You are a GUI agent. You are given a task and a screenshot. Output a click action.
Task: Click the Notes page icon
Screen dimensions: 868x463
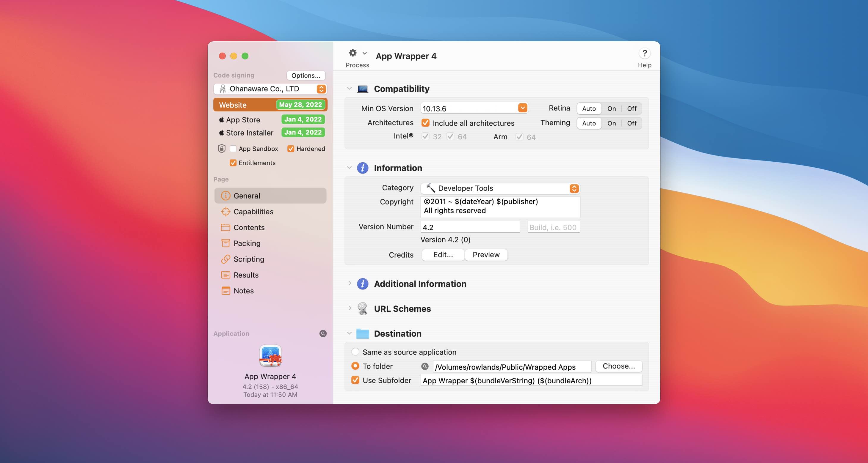[225, 291]
